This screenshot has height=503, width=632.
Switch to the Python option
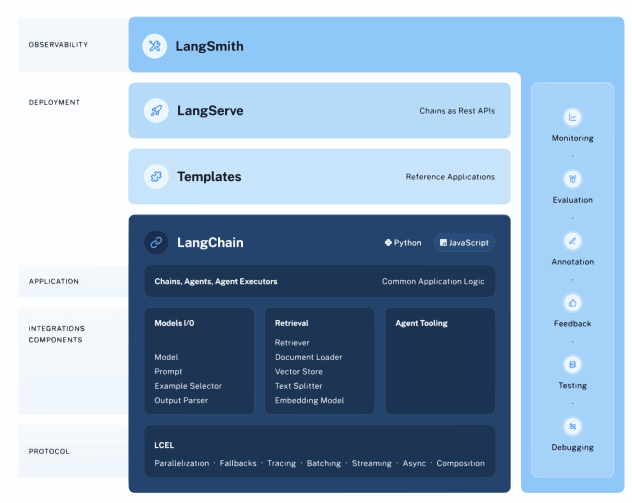(x=403, y=242)
